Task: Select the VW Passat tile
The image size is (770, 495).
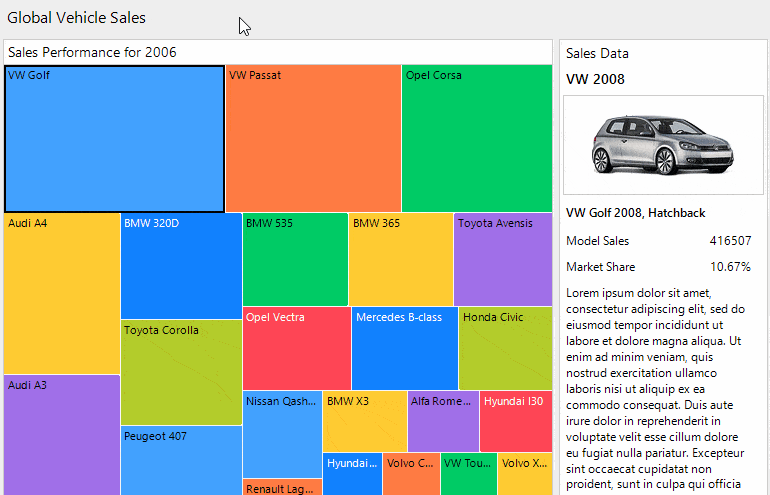Action: click(x=313, y=139)
